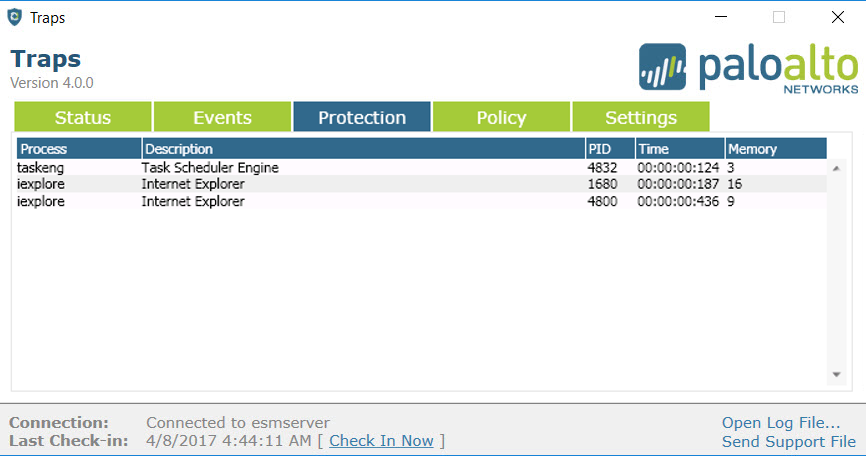866x456 pixels.
Task: Click the disabled maximize window button
Action: pyautogui.click(x=779, y=17)
